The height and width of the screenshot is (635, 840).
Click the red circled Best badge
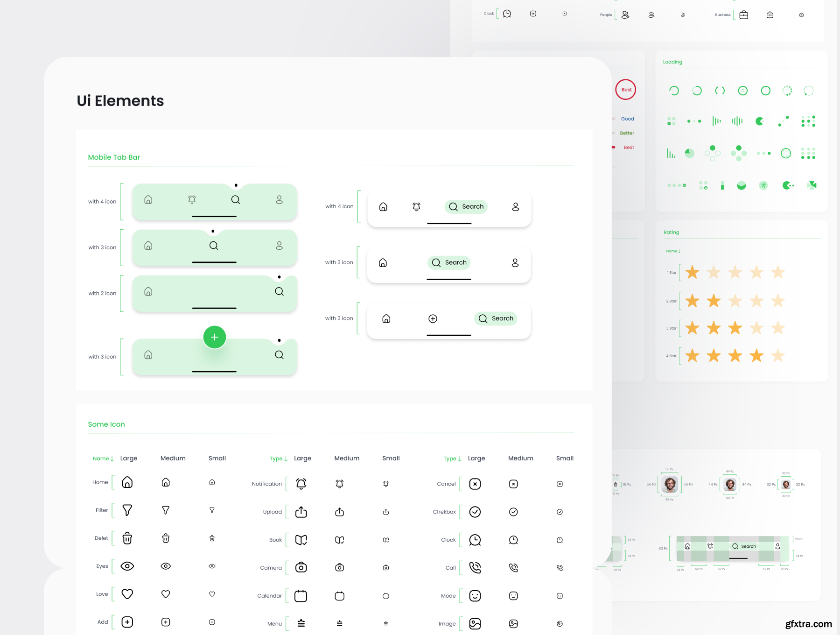click(626, 90)
